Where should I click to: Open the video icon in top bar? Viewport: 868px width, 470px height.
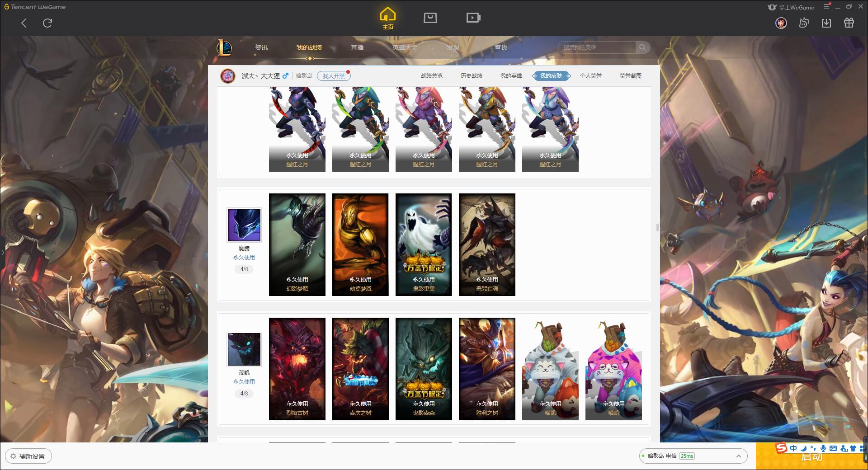pos(473,18)
